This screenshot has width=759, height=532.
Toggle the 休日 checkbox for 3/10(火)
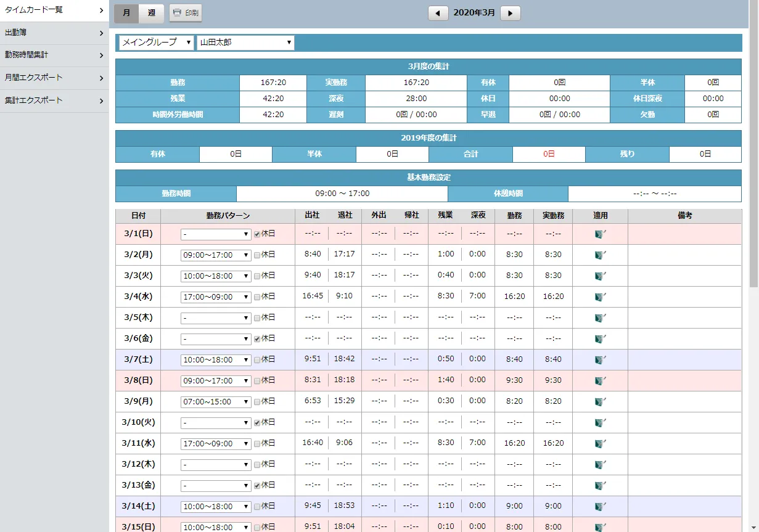coord(257,423)
